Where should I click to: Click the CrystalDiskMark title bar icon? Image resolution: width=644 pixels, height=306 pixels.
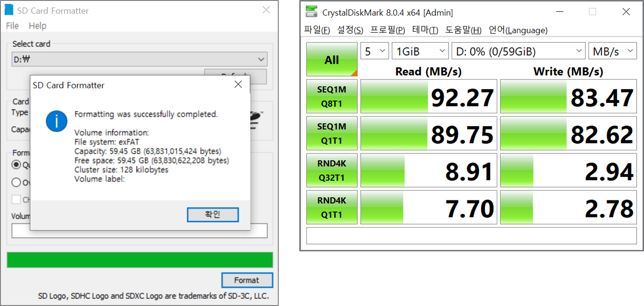click(x=312, y=12)
